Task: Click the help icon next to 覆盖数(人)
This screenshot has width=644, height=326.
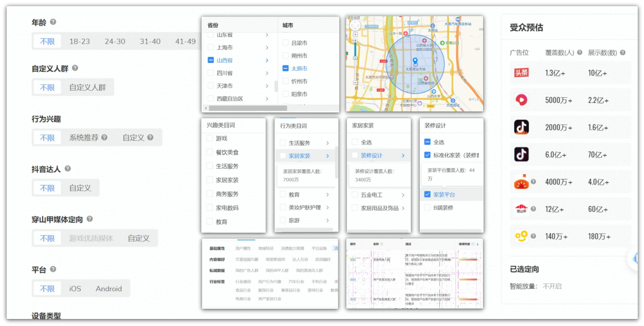Action: coord(580,52)
